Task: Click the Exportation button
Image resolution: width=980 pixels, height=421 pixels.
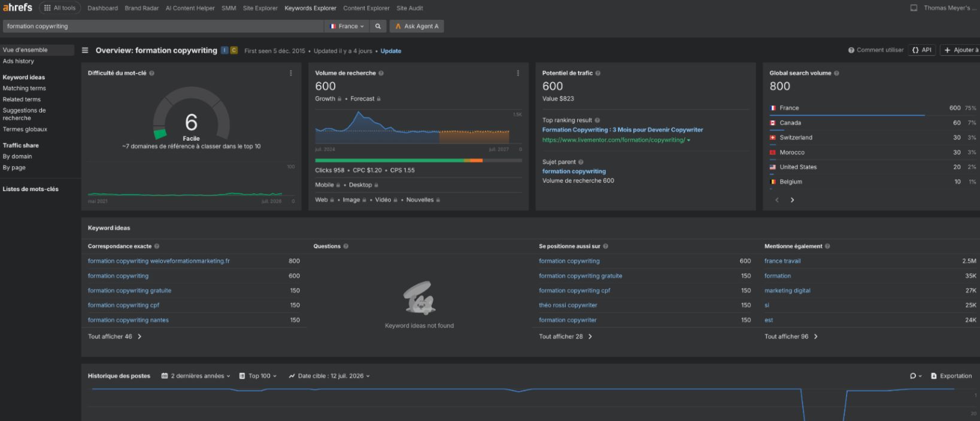Action: click(x=951, y=376)
